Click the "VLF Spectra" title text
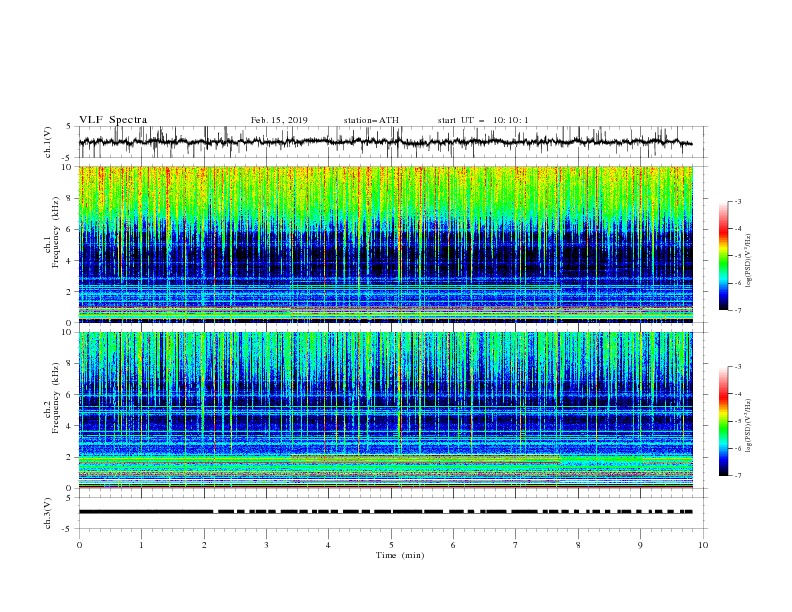Screen dimensions: 792x612 click(x=113, y=120)
